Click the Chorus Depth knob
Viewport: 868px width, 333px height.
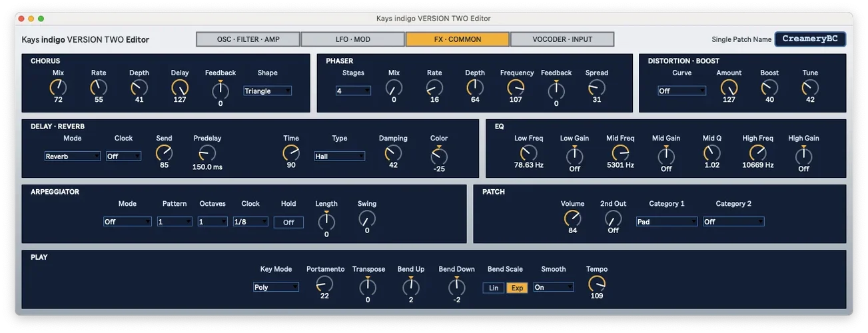tap(139, 87)
